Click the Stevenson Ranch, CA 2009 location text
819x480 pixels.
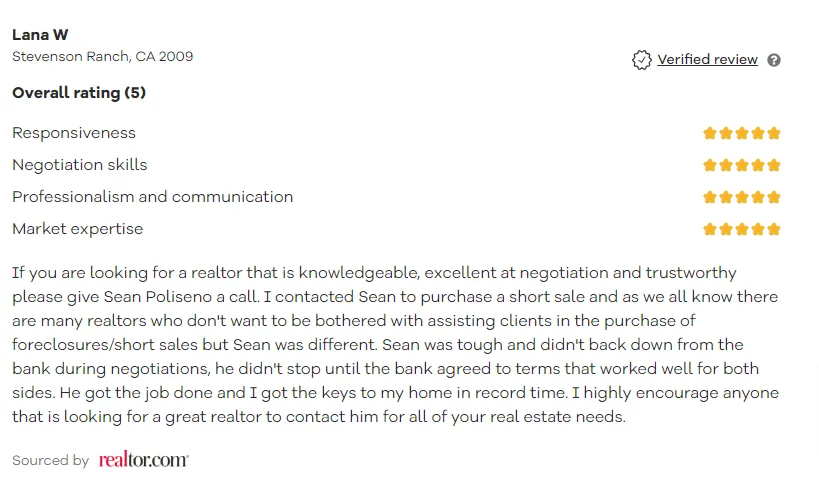(x=103, y=56)
